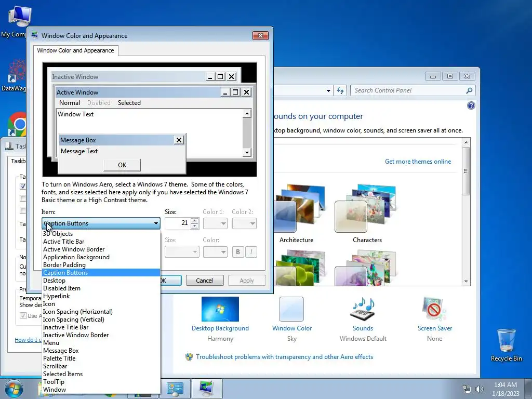This screenshot has height=399, width=532.
Task: Open the taskbar clock showing 1:04 AM
Action: coord(506,389)
